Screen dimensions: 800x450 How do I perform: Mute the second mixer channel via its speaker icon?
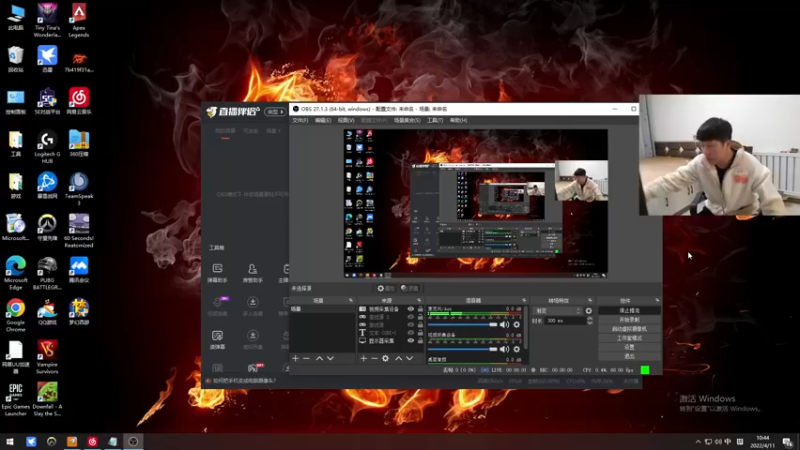click(505, 349)
